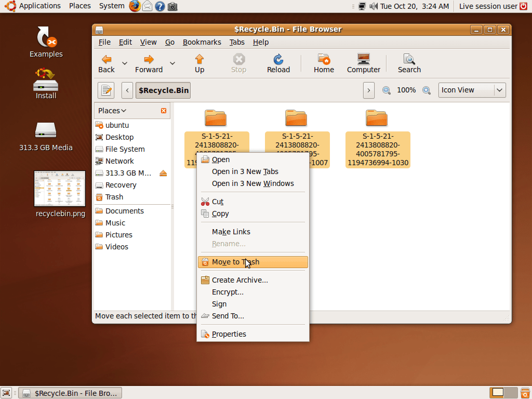Go Up one directory level
Viewport: 532px width, 399px height.
click(x=199, y=63)
